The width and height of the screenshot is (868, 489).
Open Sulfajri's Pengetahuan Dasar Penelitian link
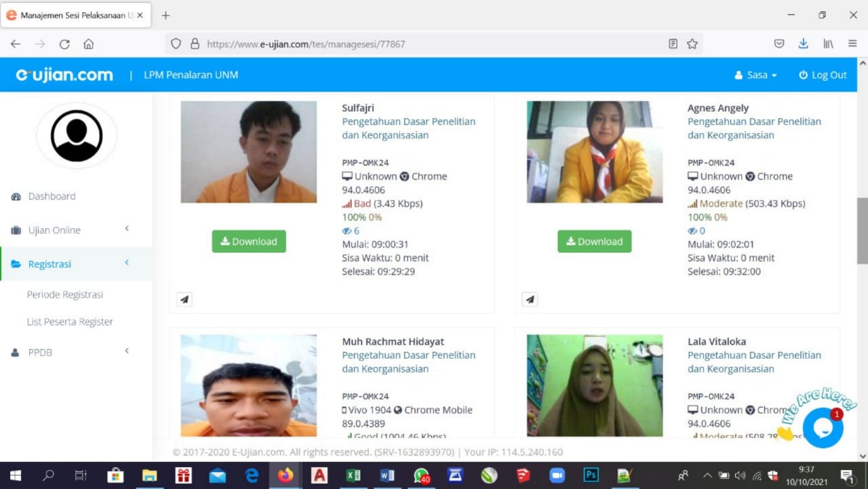409,128
